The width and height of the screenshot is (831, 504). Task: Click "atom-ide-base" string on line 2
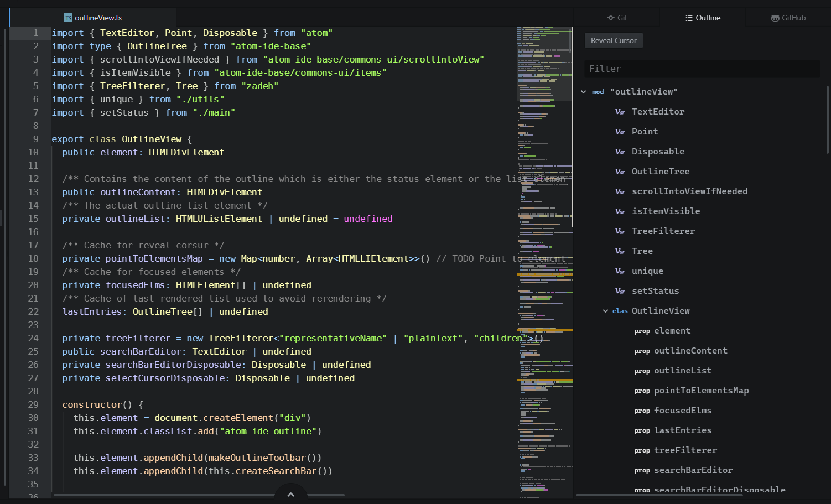point(271,46)
